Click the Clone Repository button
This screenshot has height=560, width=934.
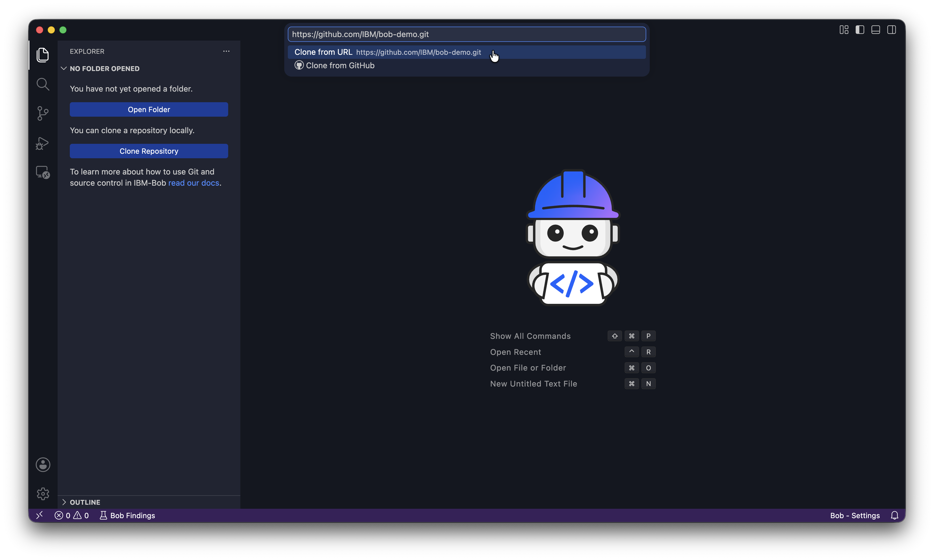(149, 151)
